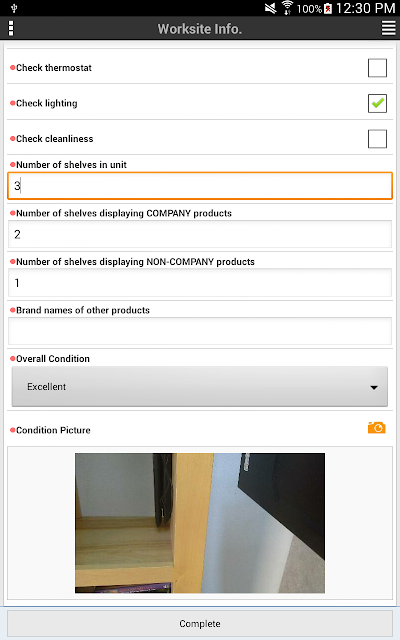Screen dimensions: 400x640
Task: Tap the 12:30 PM clock
Action: (365, 8)
